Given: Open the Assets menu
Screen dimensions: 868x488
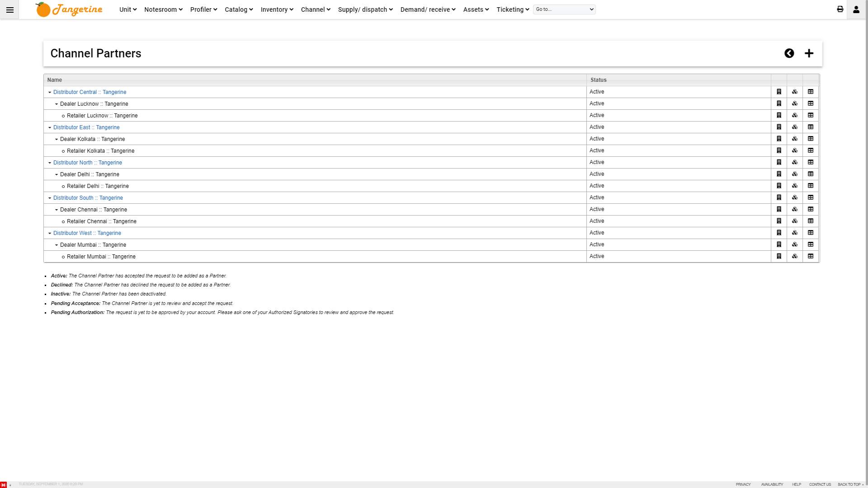Looking at the screenshot, I should (476, 9).
